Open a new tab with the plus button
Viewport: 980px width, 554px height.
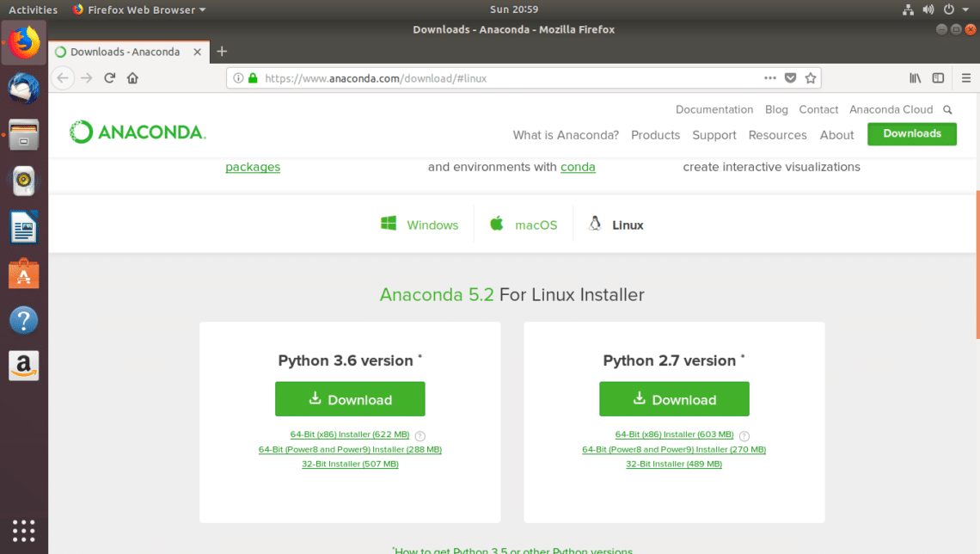click(222, 52)
